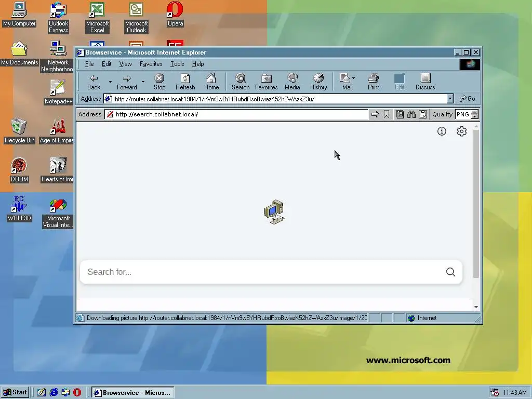This screenshot has height=399, width=532.
Task: Select the Outlook Express desktop icon
Action: (58, 17)
